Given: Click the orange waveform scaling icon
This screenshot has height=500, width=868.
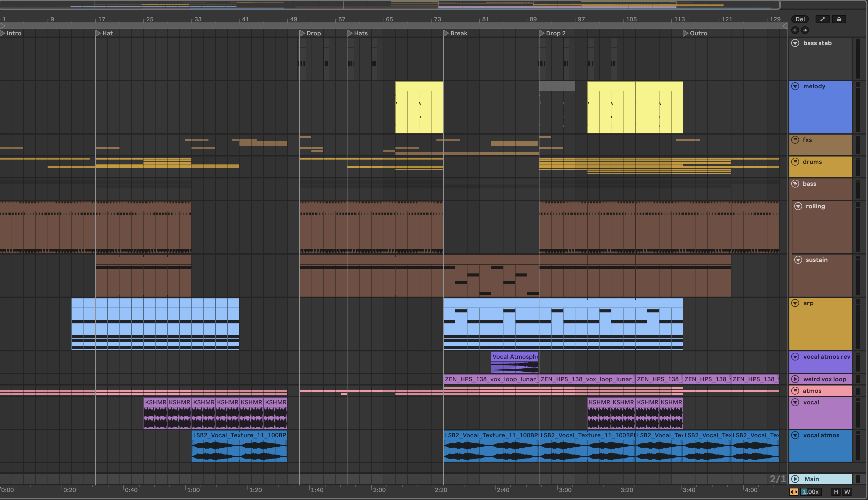Looking at the screenshot, I should [x=794, y=491].
